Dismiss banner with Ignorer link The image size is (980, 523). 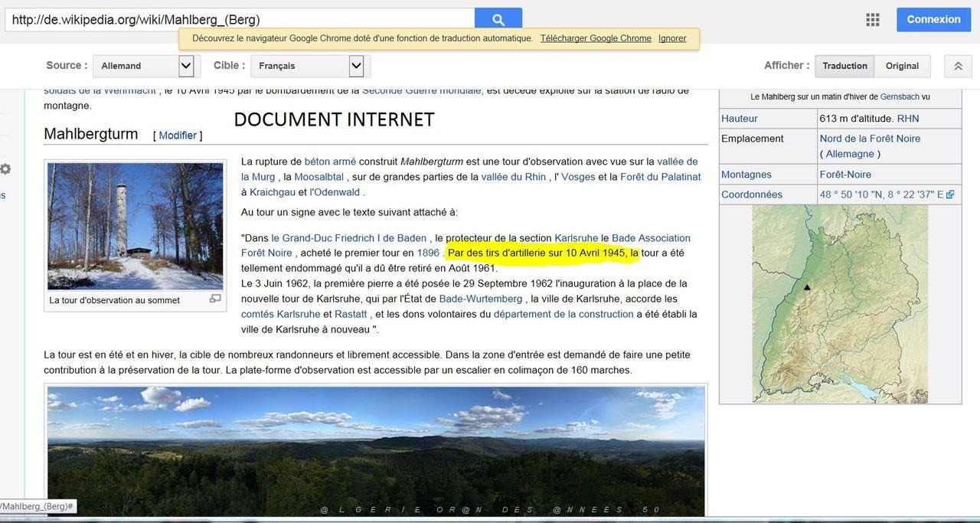[x=672, y=38]
